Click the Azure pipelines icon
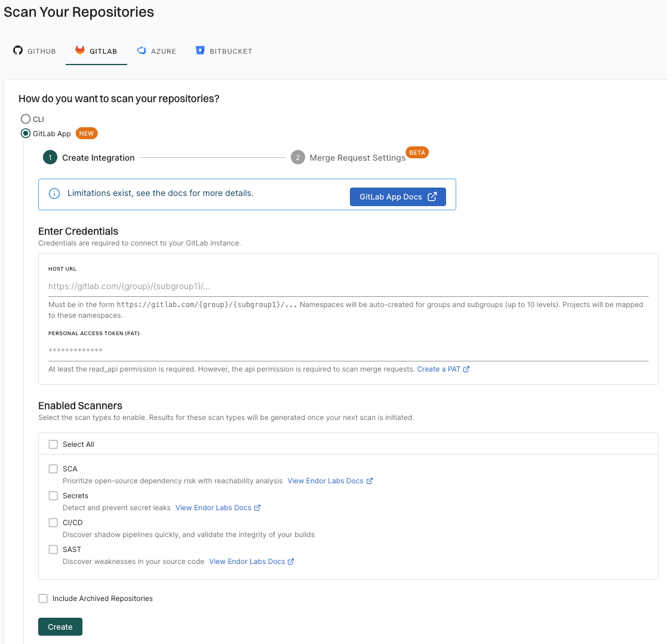The image size is (667, 644). tap(140, 51)
